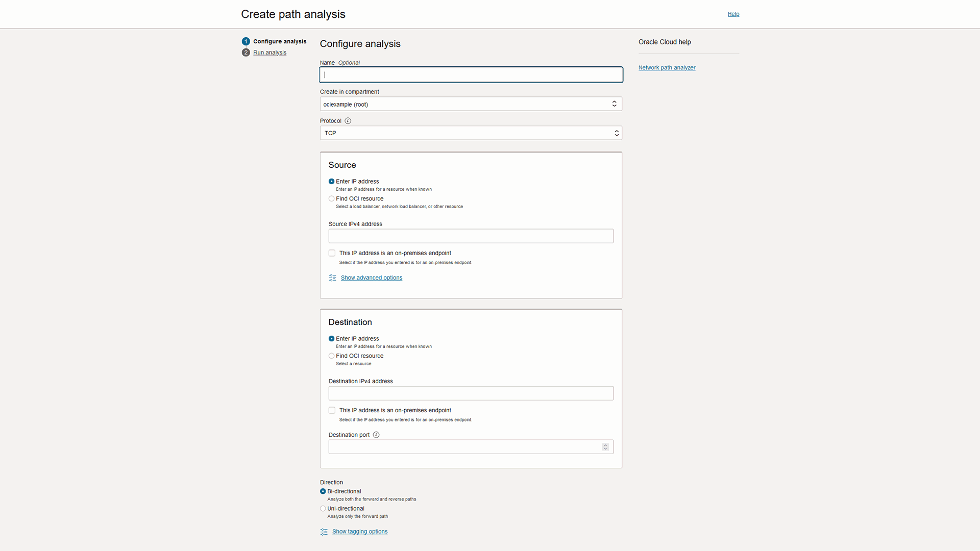The width and height of the screenshot is (980, 551).
Task: Click inside the Name input field
Action: pyautogui.click(x=471, y=74)
